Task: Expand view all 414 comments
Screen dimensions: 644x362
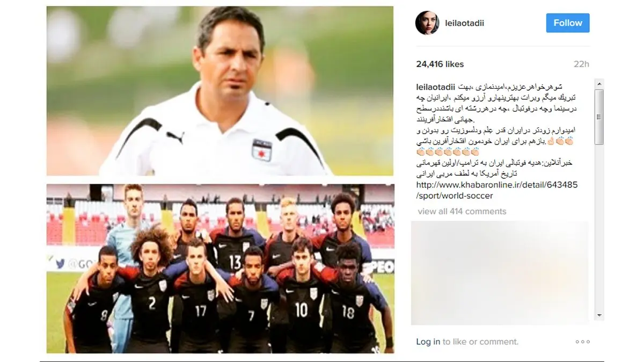Action: click(462, 211)
